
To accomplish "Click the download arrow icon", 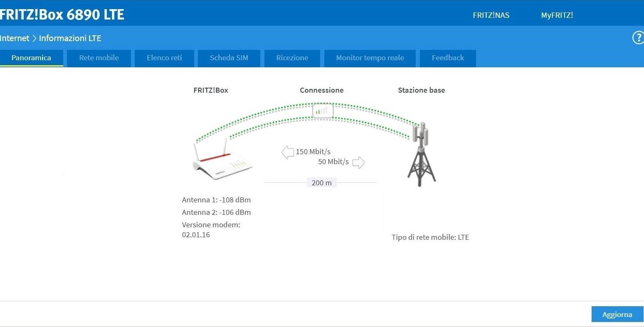I will tap(287, 152).
